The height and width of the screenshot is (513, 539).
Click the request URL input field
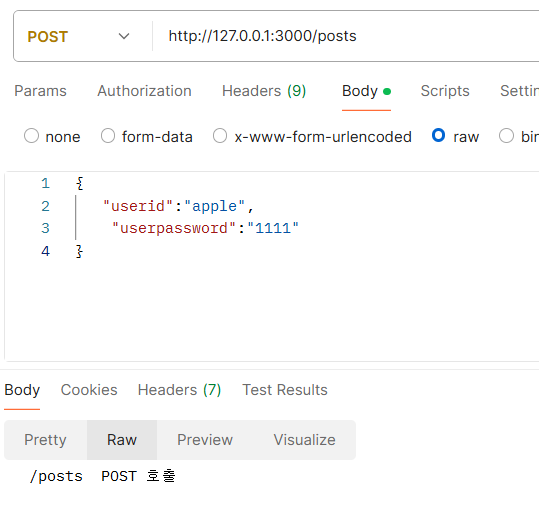pyautogui.click(x=346, y=36)
